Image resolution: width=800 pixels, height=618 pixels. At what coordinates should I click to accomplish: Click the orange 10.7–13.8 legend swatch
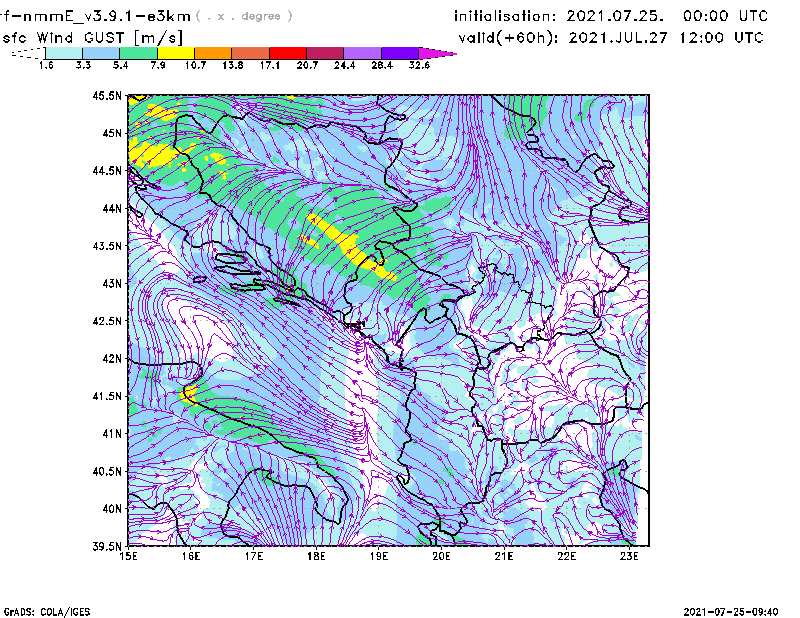(213, 53)
